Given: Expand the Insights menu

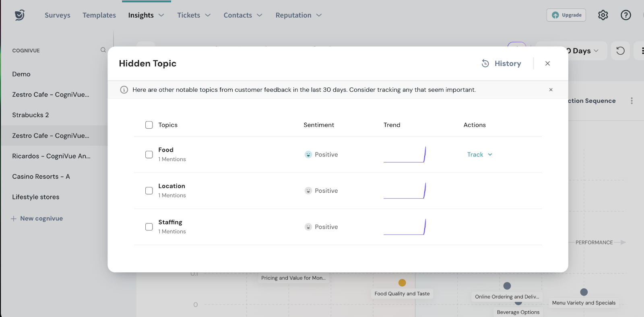Looking at the screenshot, I should 146,15.
